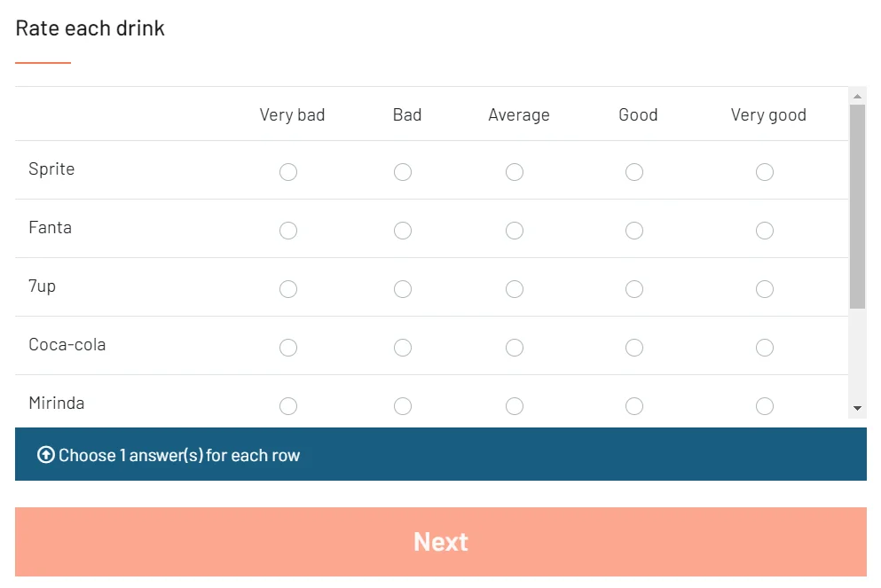This screenshot has width=881, height=588.
Task: Select Average for Coca-cola
Action: [515, 348]
